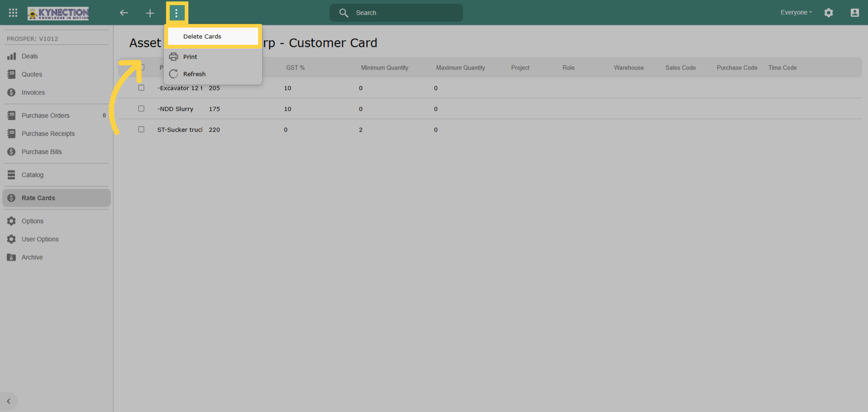Sort by the GST % column header
The width and height of the screenshot is (868, 412).
[295, 68]
